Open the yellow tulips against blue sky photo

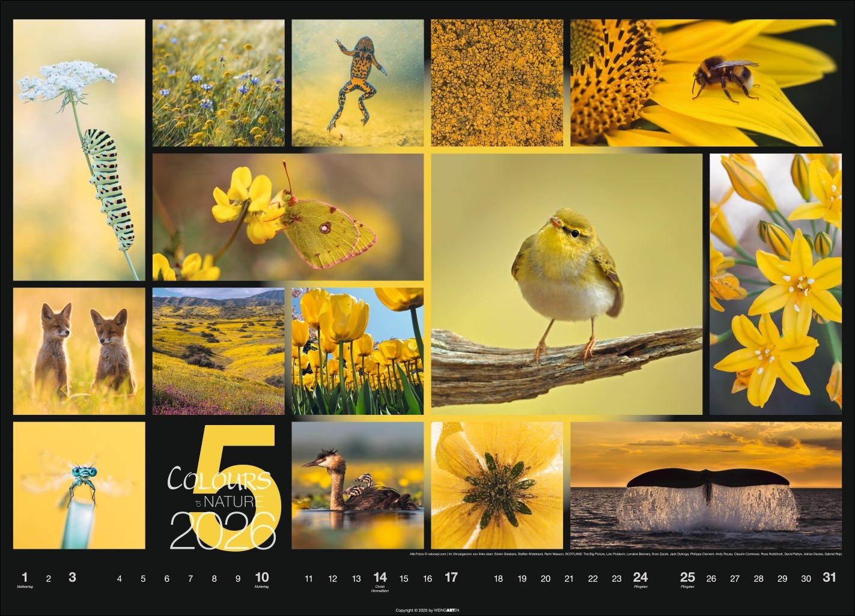coord(358,351)
